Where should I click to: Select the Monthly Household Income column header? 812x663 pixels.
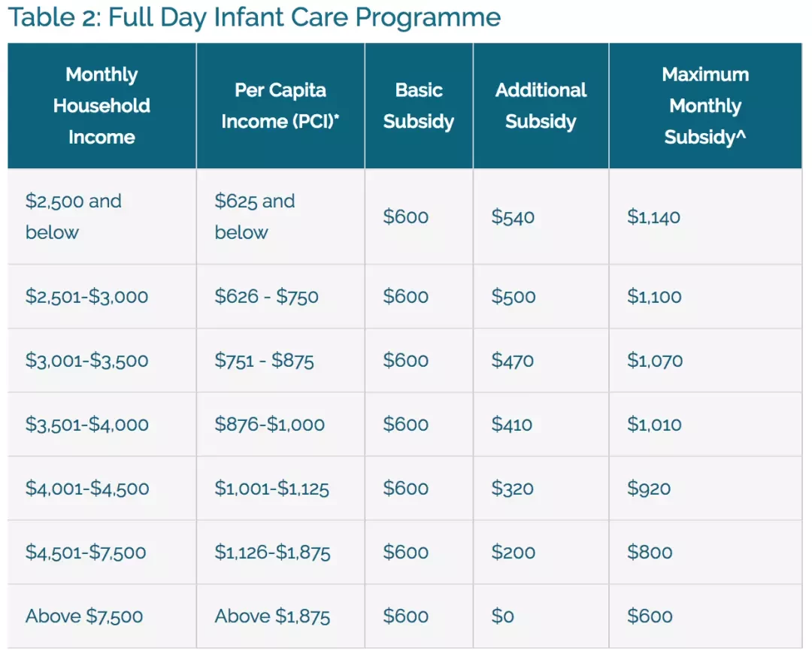(x=102, y=105)
